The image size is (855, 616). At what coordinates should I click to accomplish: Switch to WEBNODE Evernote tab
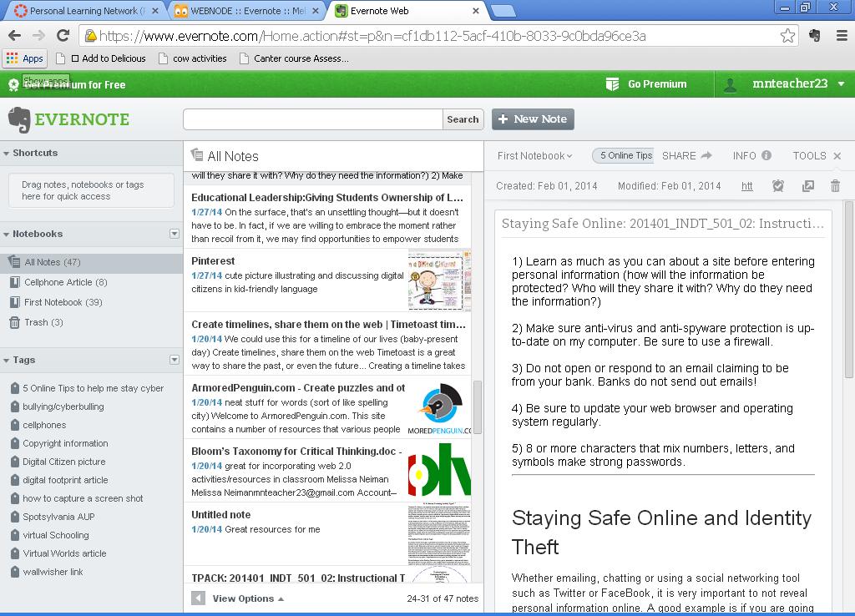pos(247,11)
